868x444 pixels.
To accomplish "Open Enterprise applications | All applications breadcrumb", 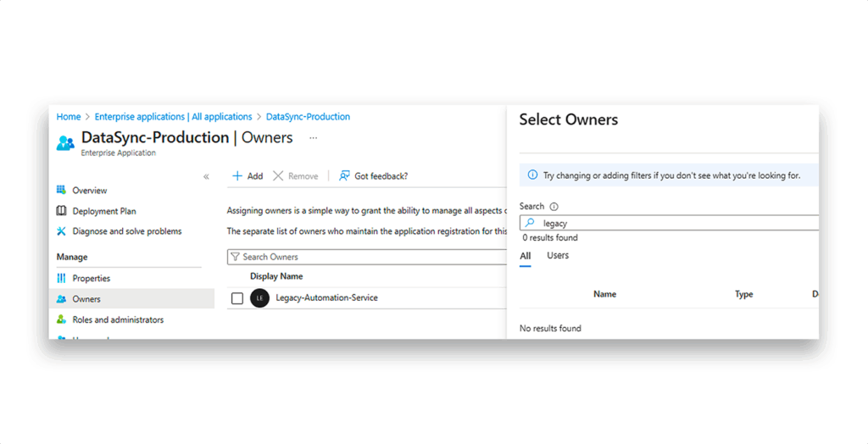I will (173, 117).
